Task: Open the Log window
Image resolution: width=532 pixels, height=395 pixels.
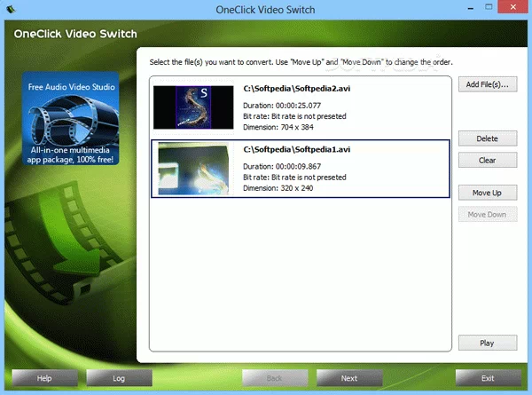Action: [119, 378]
